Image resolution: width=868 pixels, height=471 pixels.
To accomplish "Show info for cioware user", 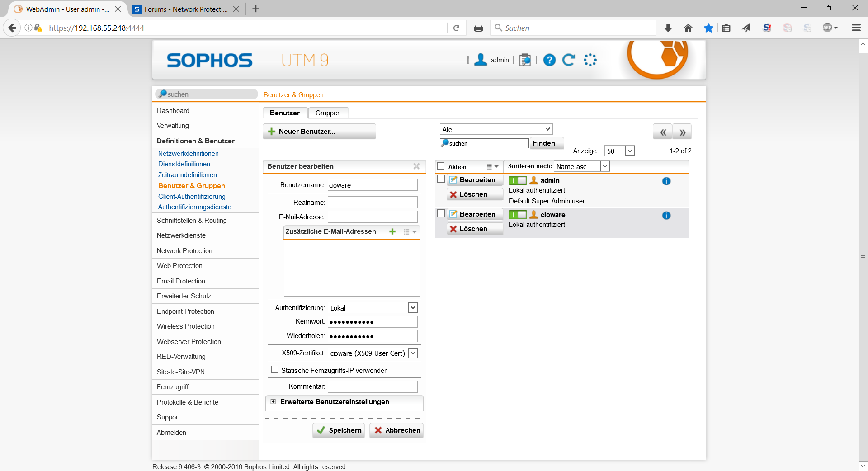I will pyautogui.click(x=666, y=216).
